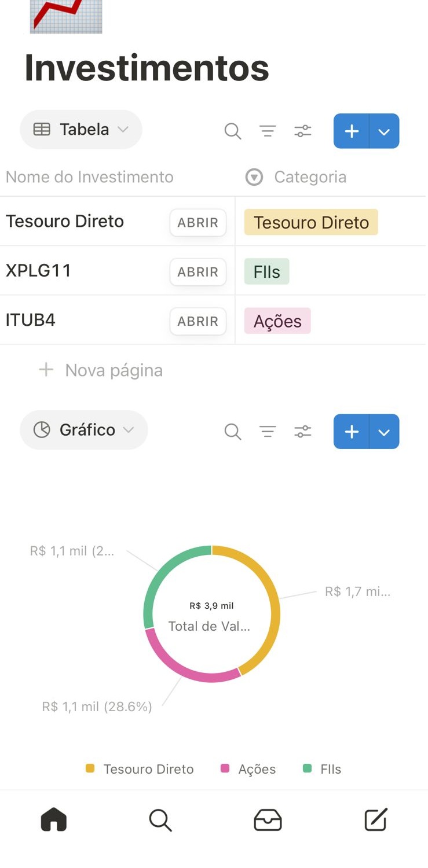The width and height of the screenshot is (428, 868).
Task: Go to Home in bottom navigation
Action: point(54,820)
